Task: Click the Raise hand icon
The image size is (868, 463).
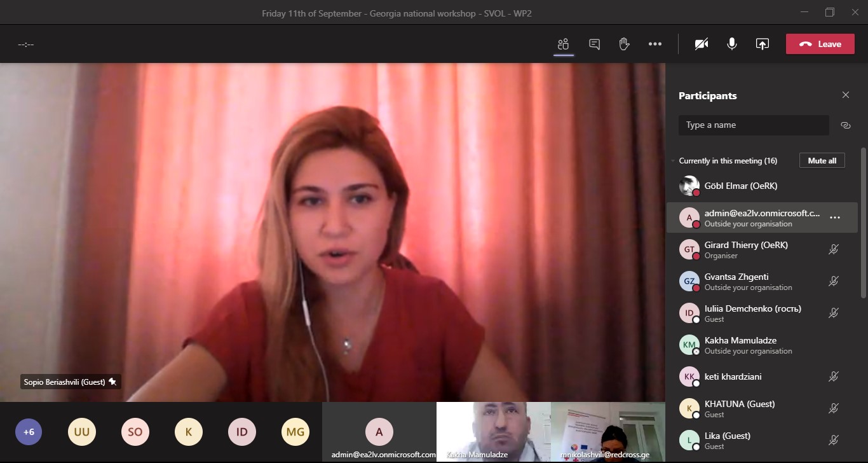Action: (x=624, y=44)
